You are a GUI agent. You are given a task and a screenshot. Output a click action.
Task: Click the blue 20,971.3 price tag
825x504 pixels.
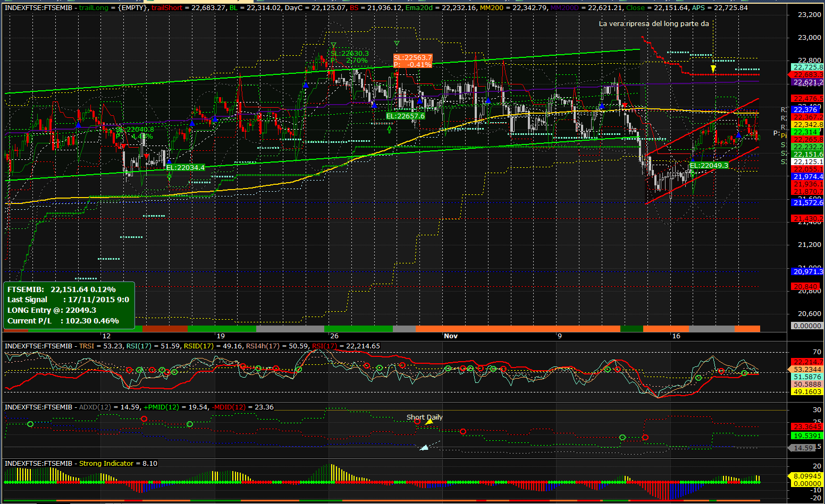(x=807, y=271)
